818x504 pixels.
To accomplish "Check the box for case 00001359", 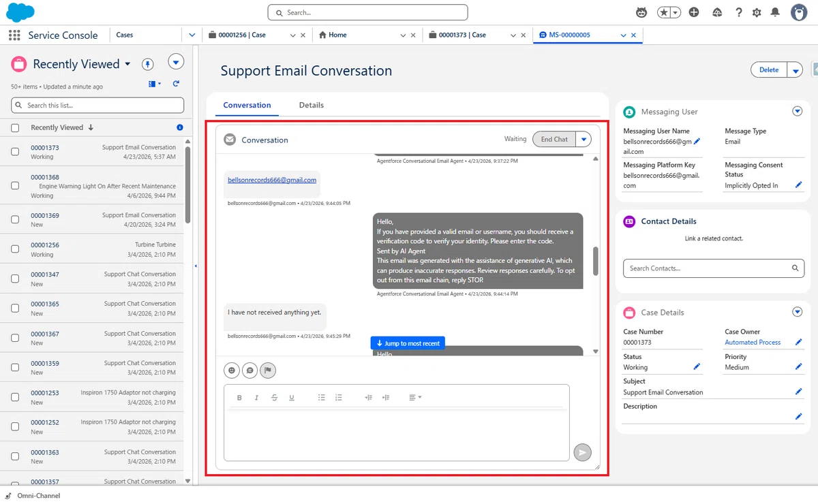I will click(15, 368).
